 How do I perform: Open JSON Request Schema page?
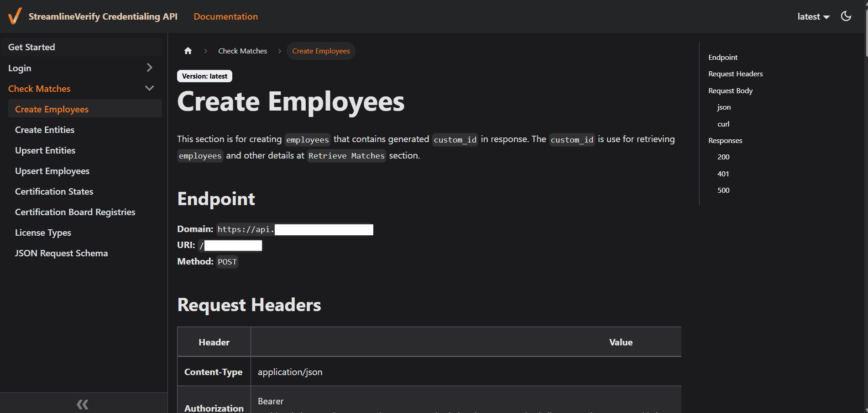[61, 253]
